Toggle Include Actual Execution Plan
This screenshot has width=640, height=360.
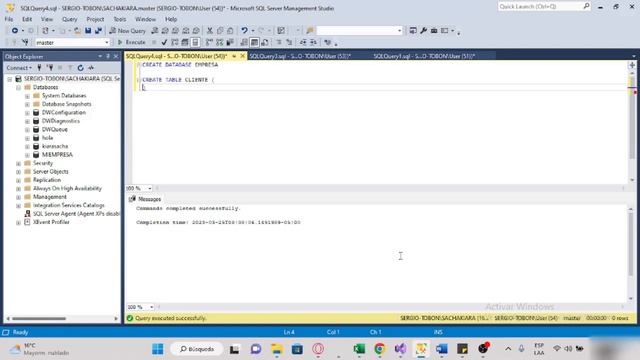(209, 42)
